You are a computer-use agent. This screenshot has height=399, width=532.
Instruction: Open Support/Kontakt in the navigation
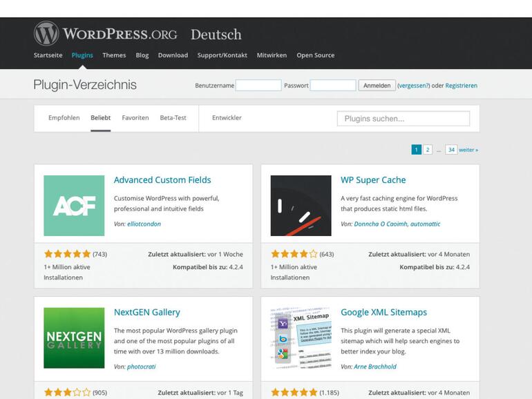[x=222, y=55]
